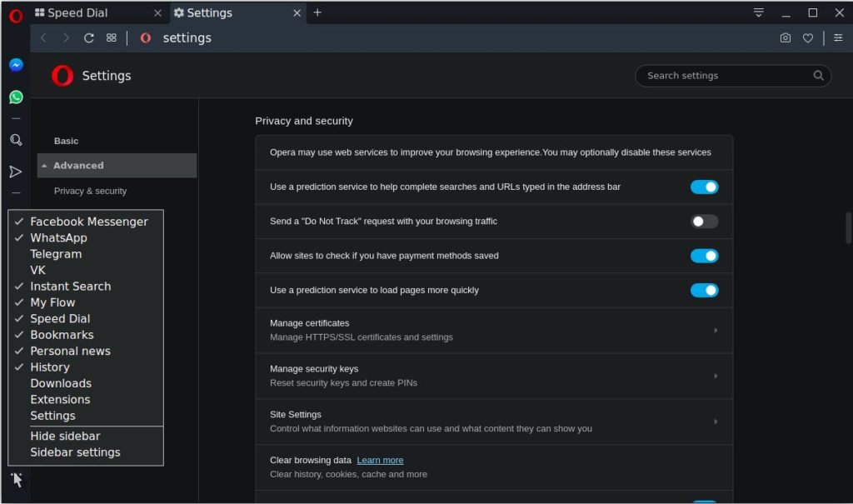This screenshot has height=504, width=853.
Task: Uncheck Speed Dial in the sidebar menu
Action: click(86, 318)
